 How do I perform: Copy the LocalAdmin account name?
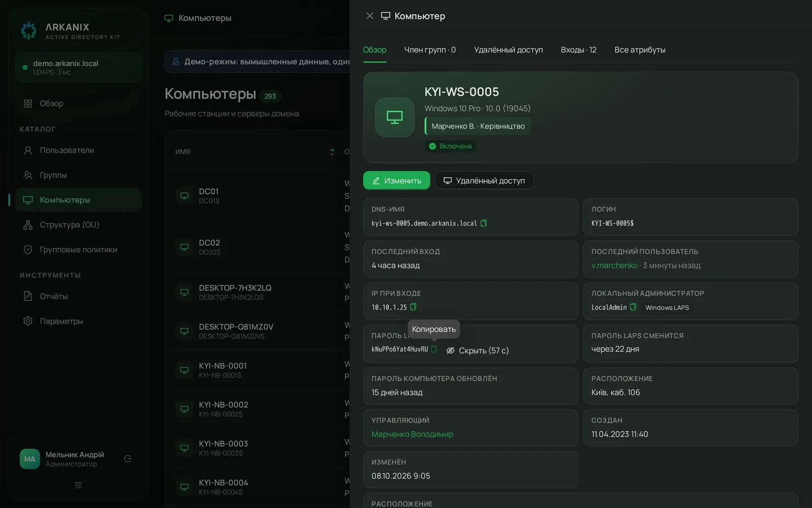pos(633,307)
